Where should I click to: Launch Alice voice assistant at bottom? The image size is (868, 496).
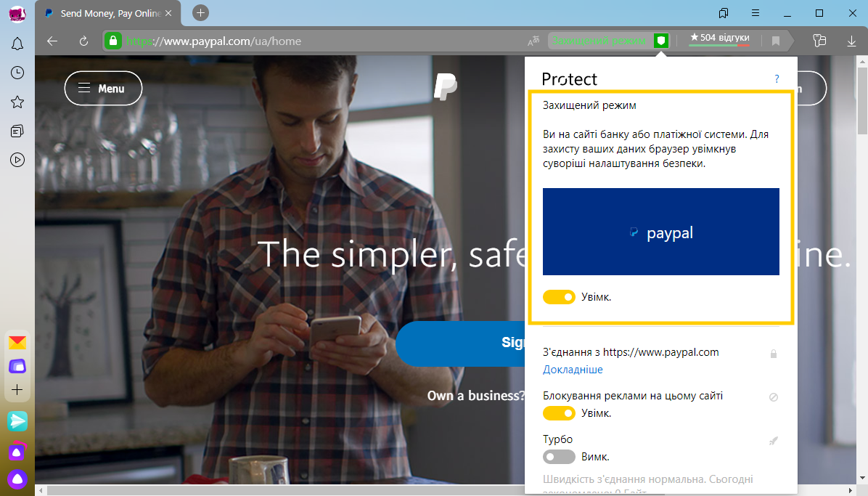(17, 479)
